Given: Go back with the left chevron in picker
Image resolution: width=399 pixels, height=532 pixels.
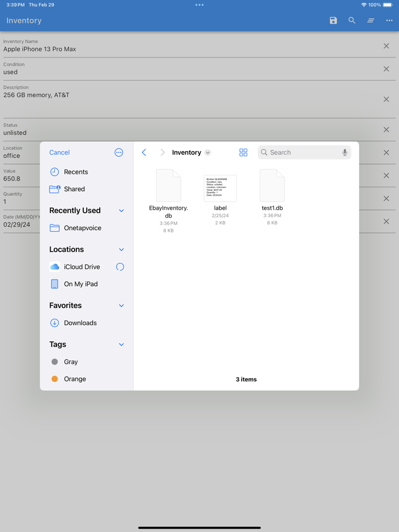Looking at the screenshot, I should point(144,152).
